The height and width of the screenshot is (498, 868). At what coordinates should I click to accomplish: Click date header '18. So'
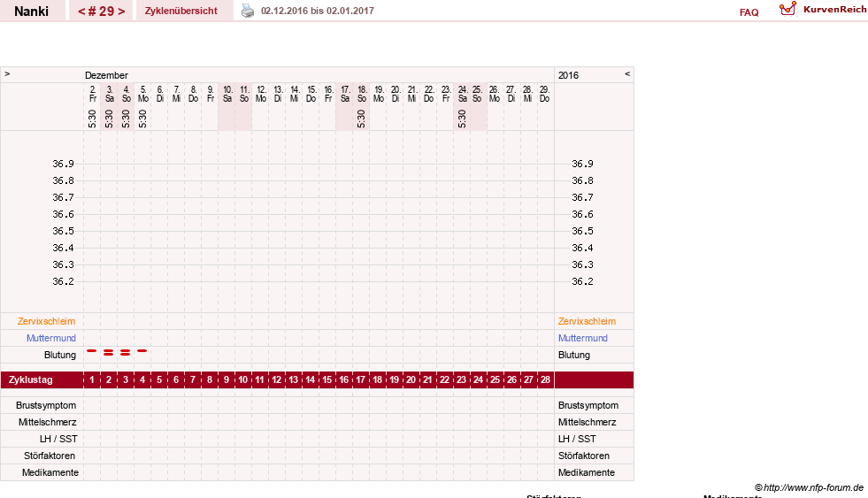(x=362, y=94)
